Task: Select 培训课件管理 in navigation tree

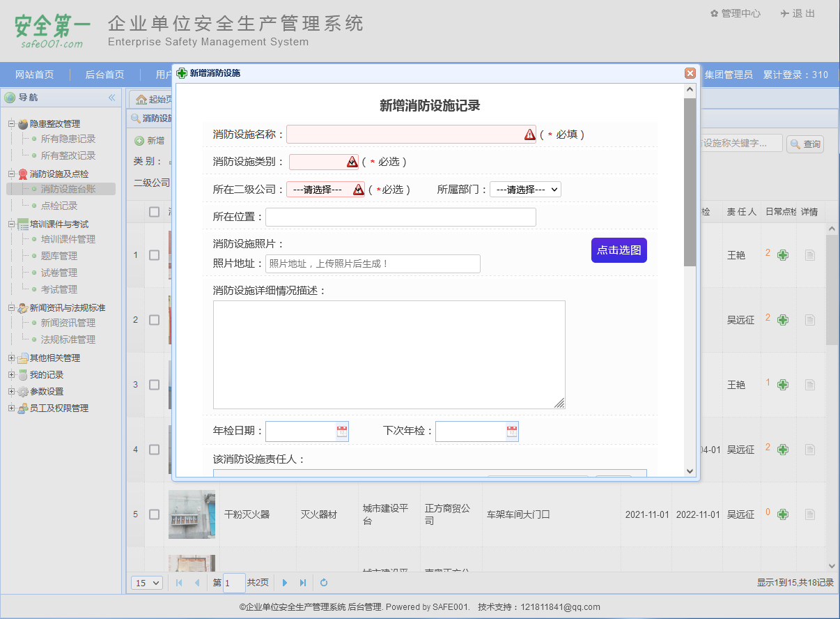Action: click(x=68, y=239)
